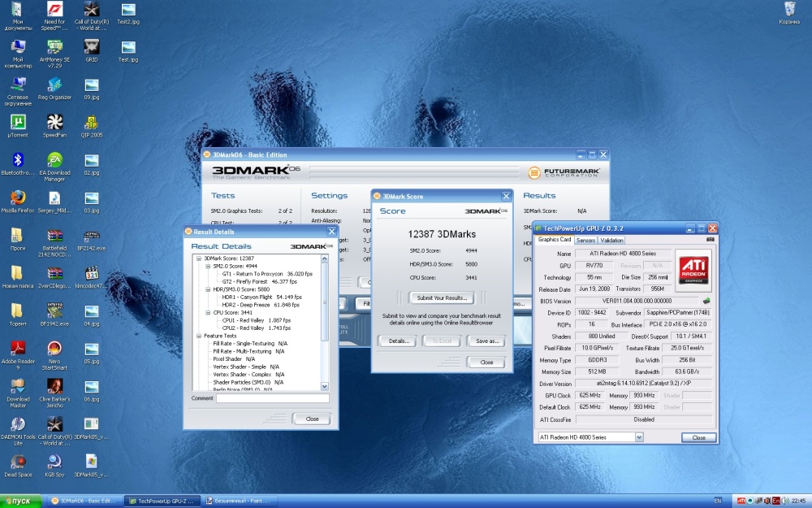The width and height of the screenshot is (812, 508).
Task: Switch to the Validation tab in GPU-Z
Action: 611,241
